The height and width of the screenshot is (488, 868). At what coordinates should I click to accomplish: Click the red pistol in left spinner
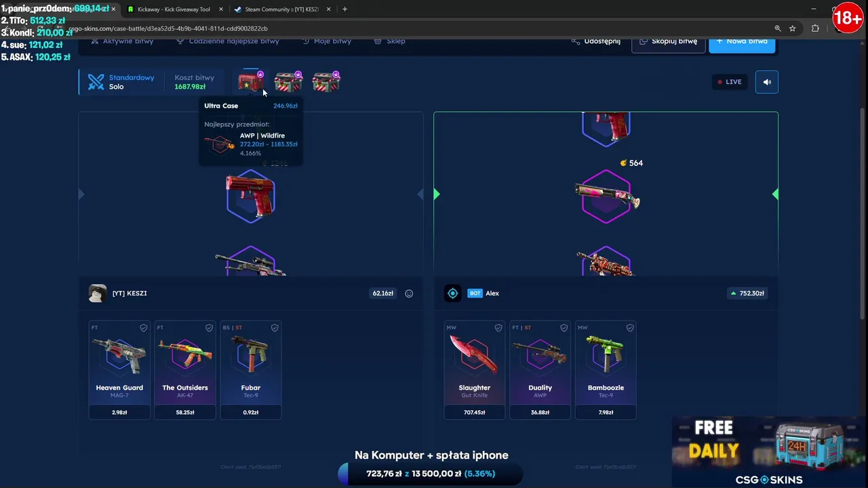[x=250, y=195]
